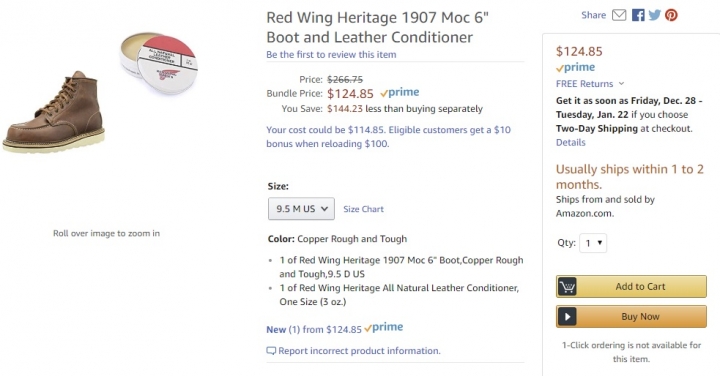
Task: Expand the FREE Returns chevron
Action: (621, 84)
